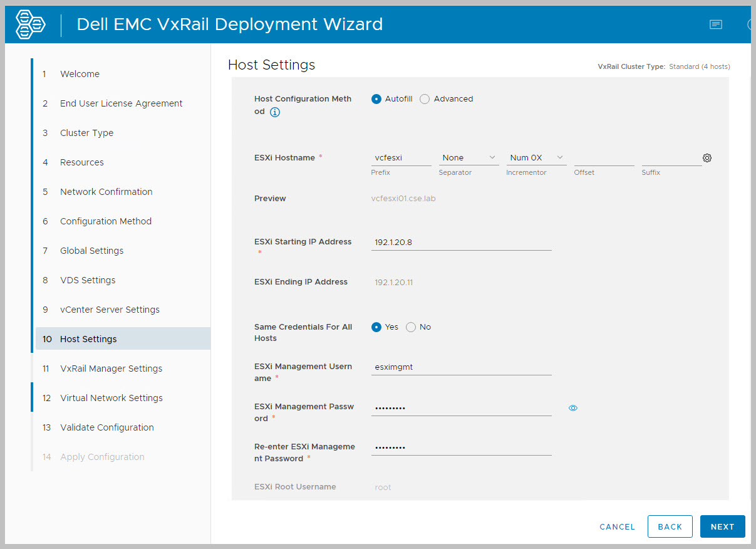The width and height of the screenshot is (756, 549).
Task: Open the ESXi hostname gear settings icon
Action: click(x=707, y=158)
